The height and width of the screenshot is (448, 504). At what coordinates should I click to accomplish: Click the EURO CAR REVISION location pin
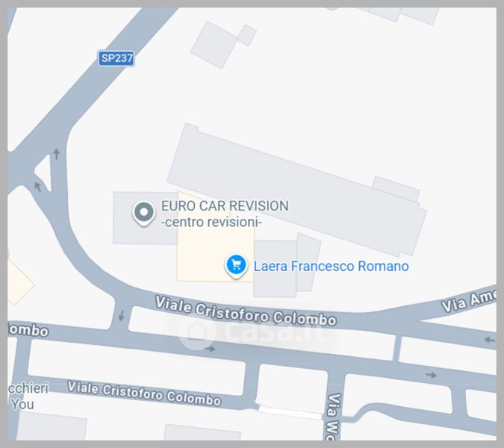click(143, 213)
